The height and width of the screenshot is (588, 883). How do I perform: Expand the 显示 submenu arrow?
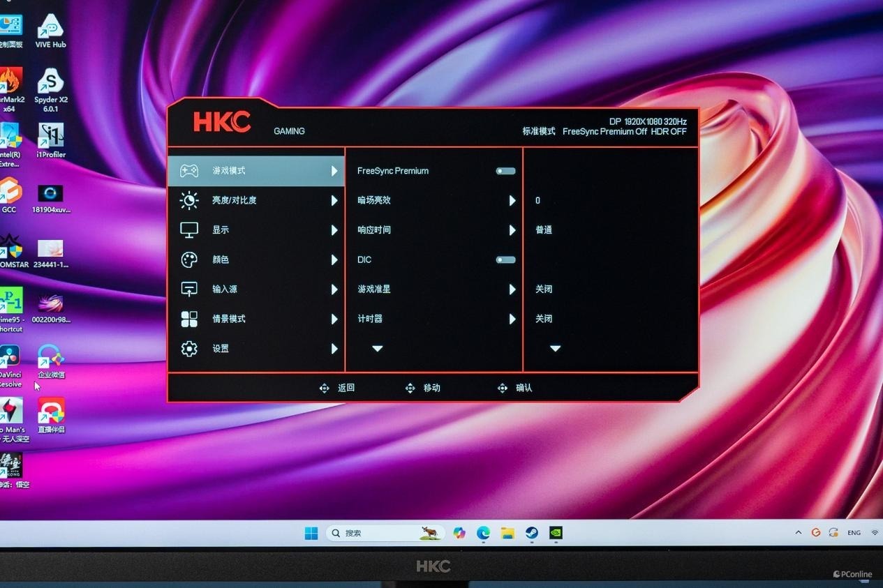coord(334,230)
